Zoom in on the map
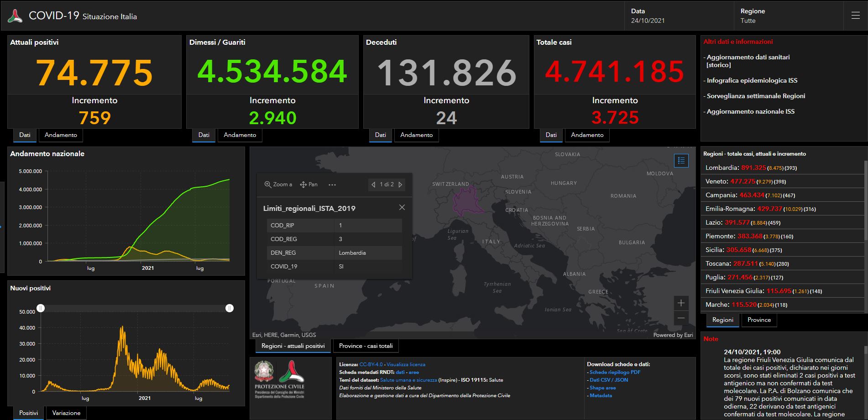The image size is (868, 420). click(681, 303)
